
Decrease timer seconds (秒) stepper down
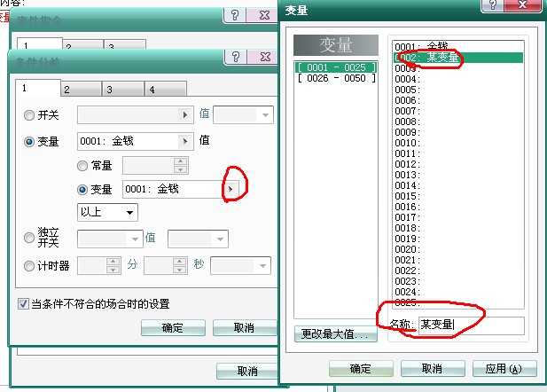179,270
